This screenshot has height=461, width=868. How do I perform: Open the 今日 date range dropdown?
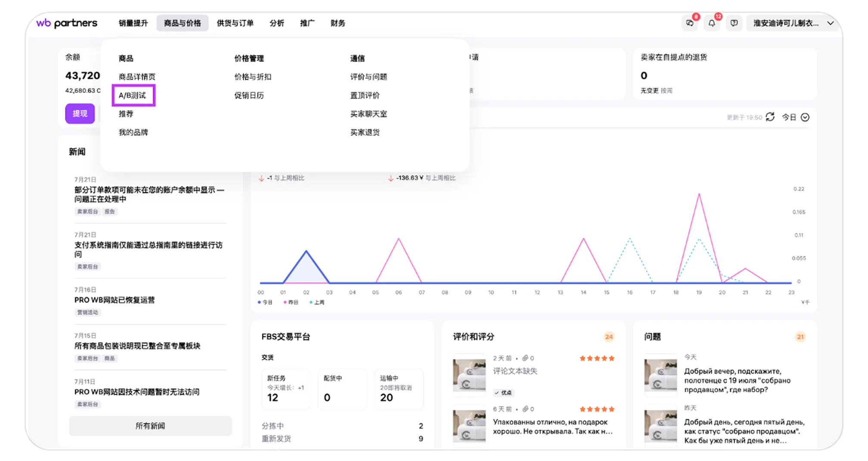[796, 117]
